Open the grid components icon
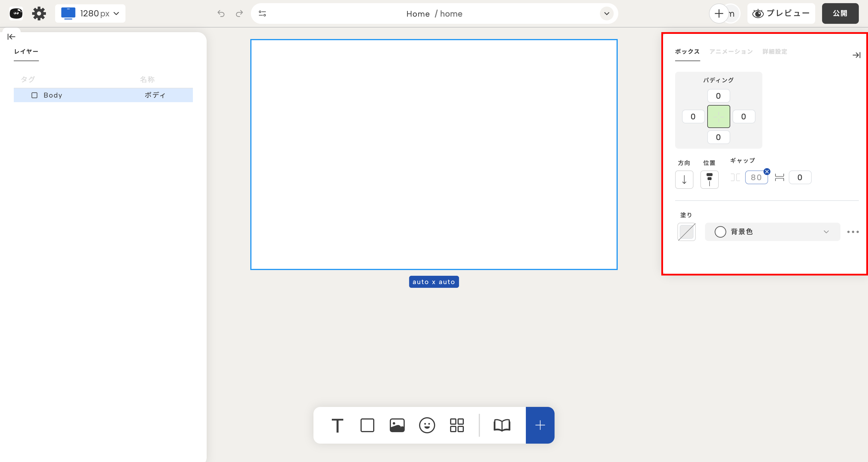Viewport: 868px width, 462px height. point(457,425)
